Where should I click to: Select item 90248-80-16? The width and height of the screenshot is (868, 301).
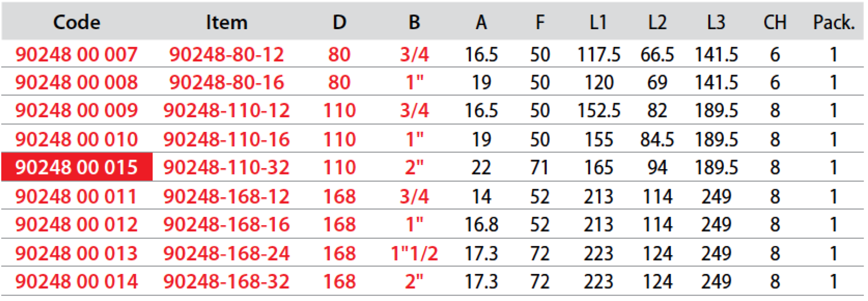point(226,82)
